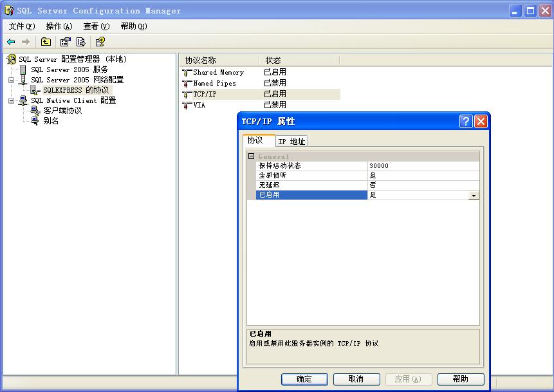554x392 pixels.
Task: Switch to the IP 地址 tab
Action: pyautogui.click(x=291, y=141)
